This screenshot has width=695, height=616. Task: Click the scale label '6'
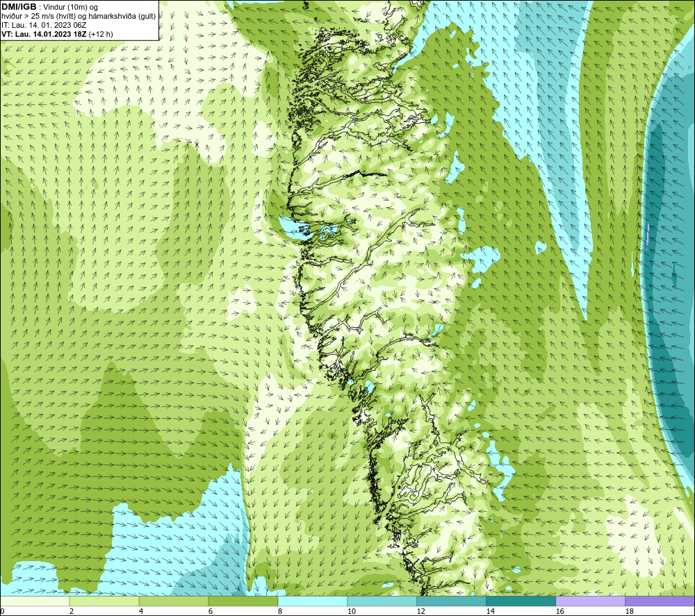(x=211, y=612)
